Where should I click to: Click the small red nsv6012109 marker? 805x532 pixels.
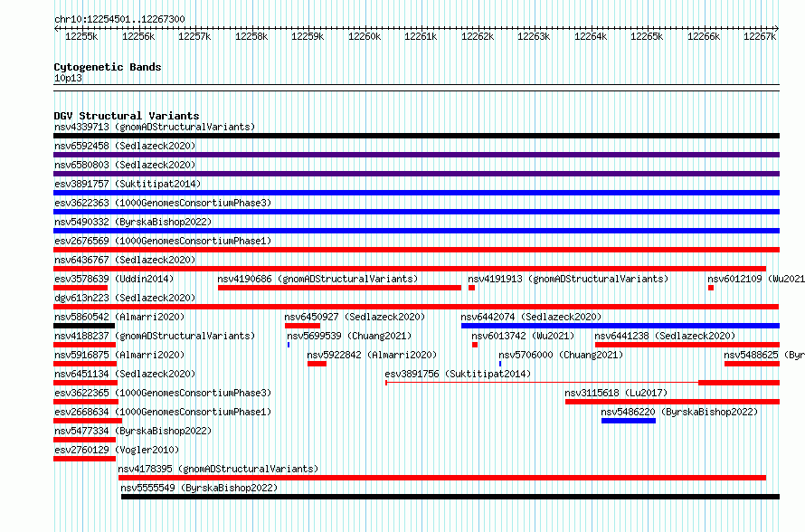pyautogui.click(x=711, y=288)
